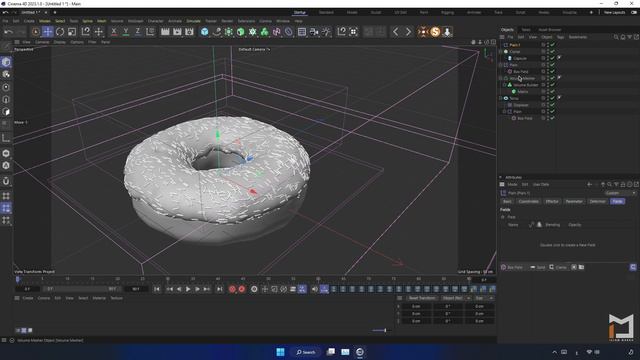Screen dimensions: 640x360
Task: Toggle the Displacer enable checkmark
Action: [553, 105]
